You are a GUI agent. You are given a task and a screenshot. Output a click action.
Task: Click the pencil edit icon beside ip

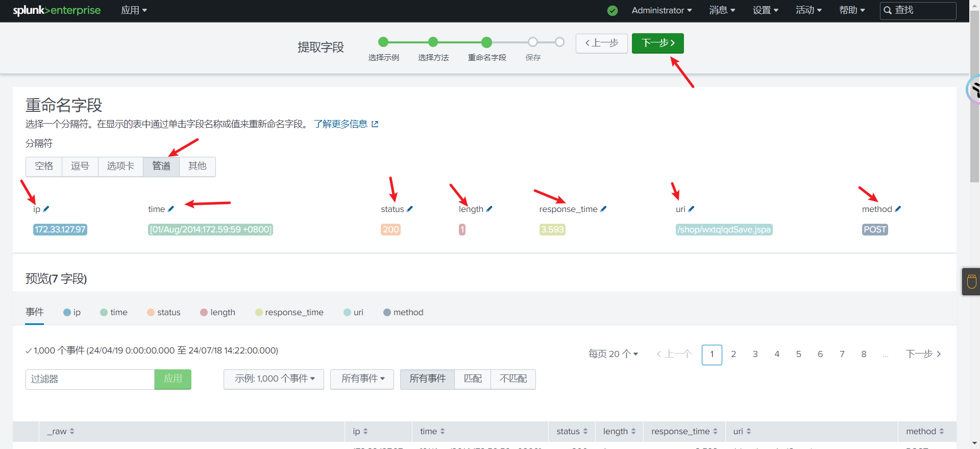point(46,209)
